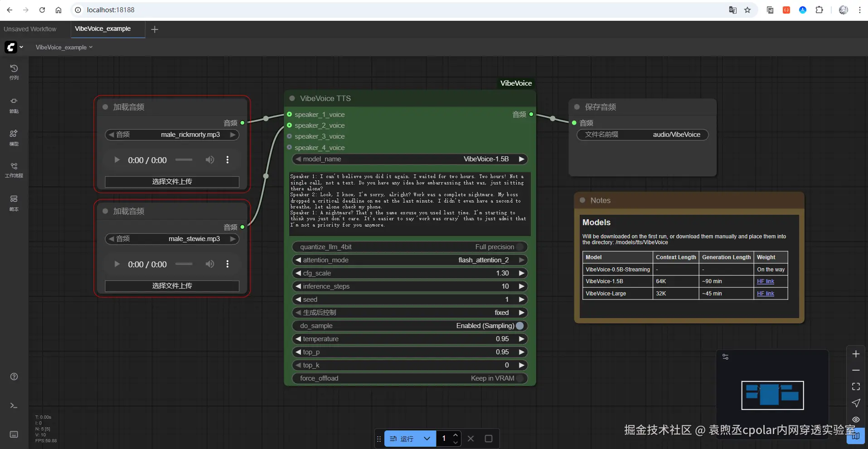This screenshot has height=449, width=868.
Task: Click into the Speaker dialogue text area
Action: tap(410, 204)
